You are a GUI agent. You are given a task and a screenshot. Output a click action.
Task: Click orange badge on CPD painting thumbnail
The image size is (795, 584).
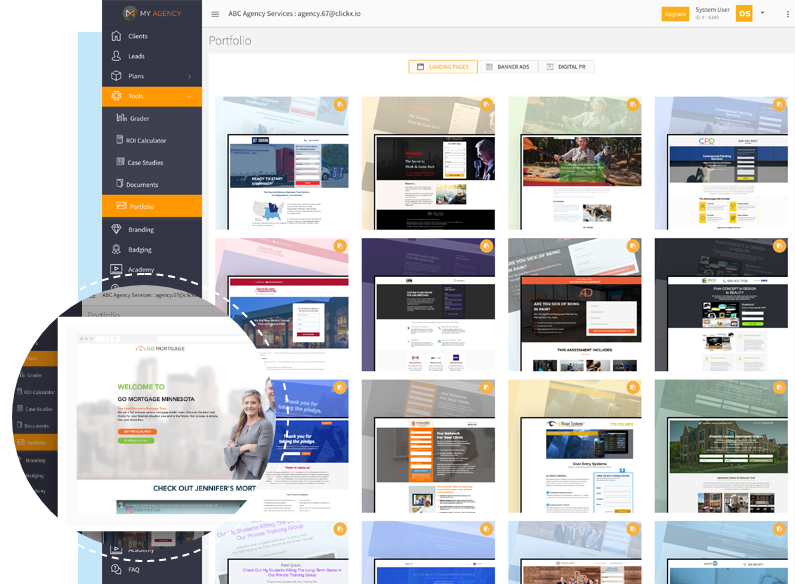[779, 104]
